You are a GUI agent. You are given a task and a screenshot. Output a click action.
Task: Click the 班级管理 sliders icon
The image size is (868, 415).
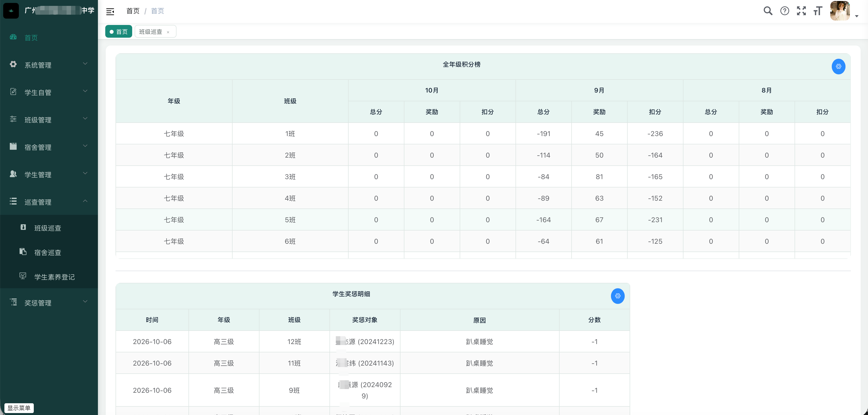click(13, 119)
